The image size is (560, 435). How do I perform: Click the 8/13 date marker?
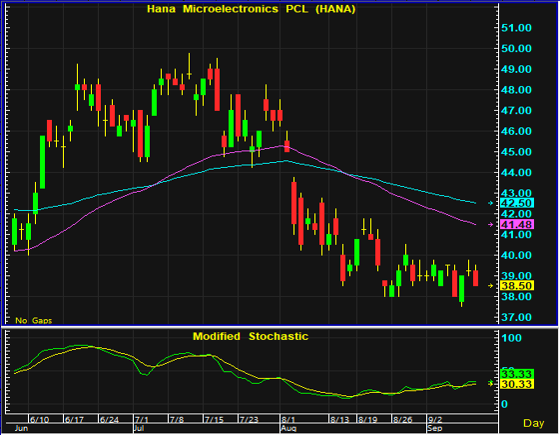pos(340,420)
